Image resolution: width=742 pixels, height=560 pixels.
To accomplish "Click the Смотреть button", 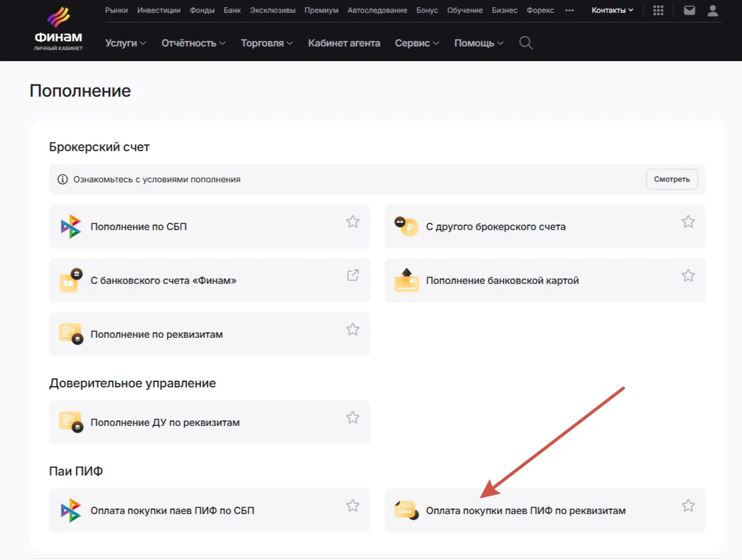I will (x=672, y=179).
